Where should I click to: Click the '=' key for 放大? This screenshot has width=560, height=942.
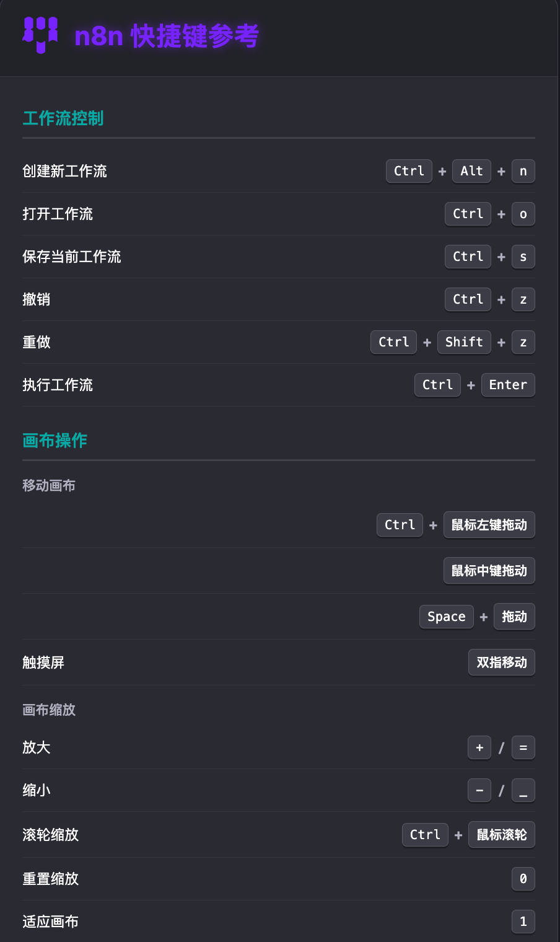(x=523, y=747)
